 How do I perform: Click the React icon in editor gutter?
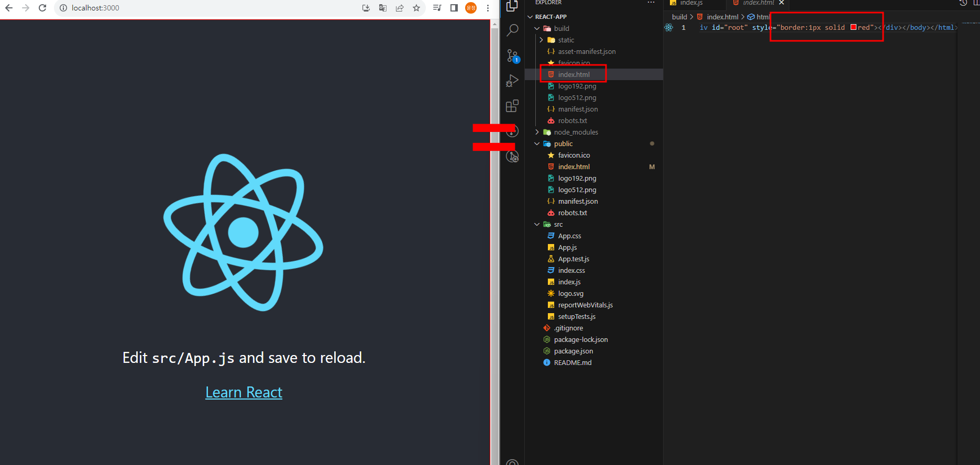(x=669, y=28)
